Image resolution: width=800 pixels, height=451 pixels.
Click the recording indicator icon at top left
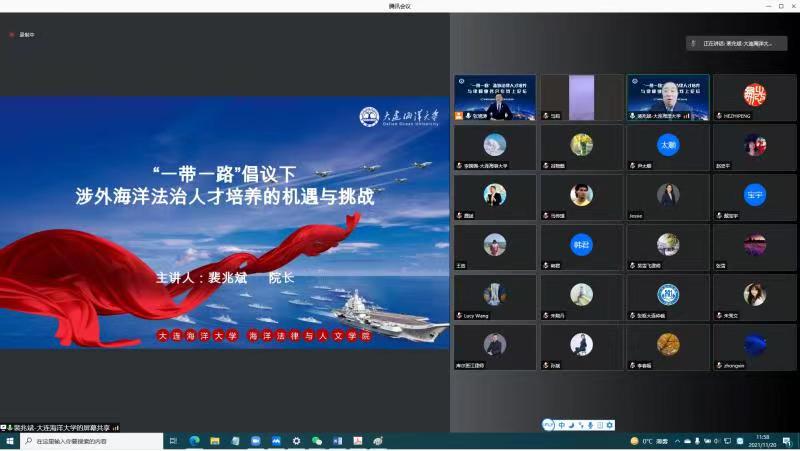tap(13, 35)
